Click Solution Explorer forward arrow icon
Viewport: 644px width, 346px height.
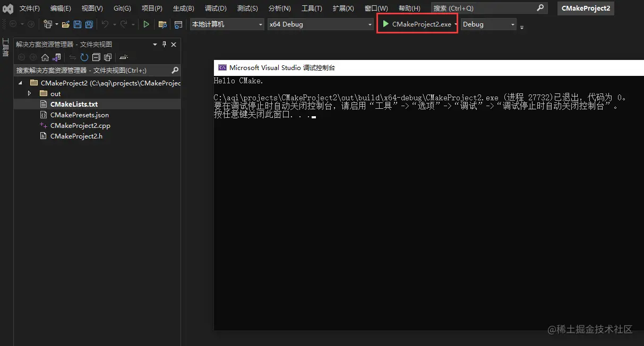(x=33, y=57)
